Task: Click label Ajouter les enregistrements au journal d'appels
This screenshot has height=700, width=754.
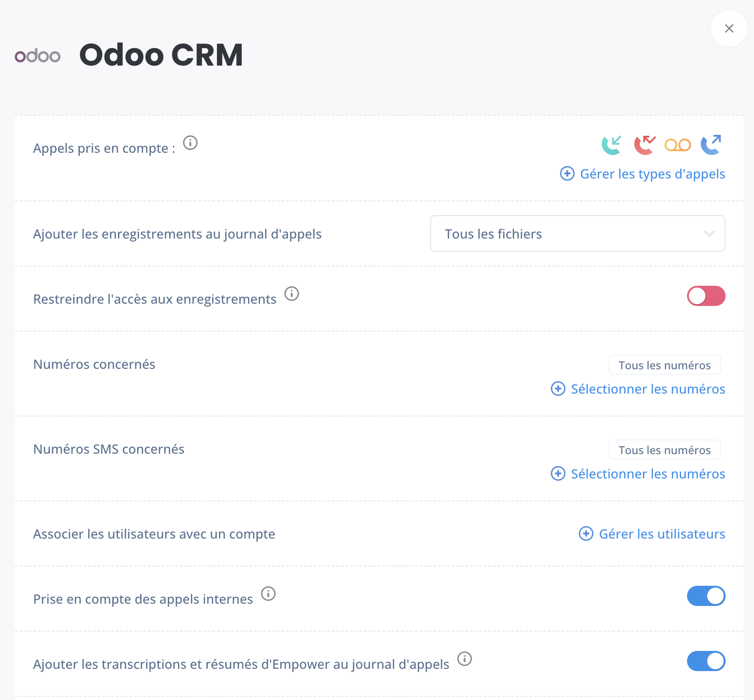Action: point(177,234)
